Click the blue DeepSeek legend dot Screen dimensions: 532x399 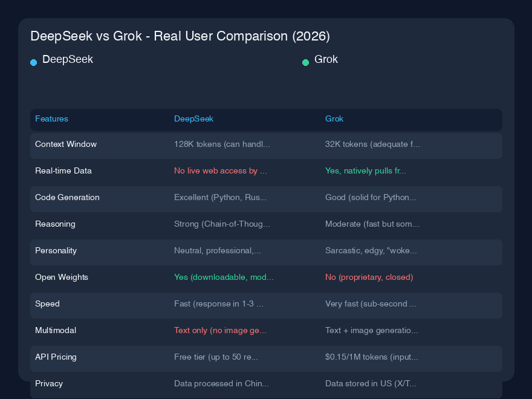coord(34,62)
